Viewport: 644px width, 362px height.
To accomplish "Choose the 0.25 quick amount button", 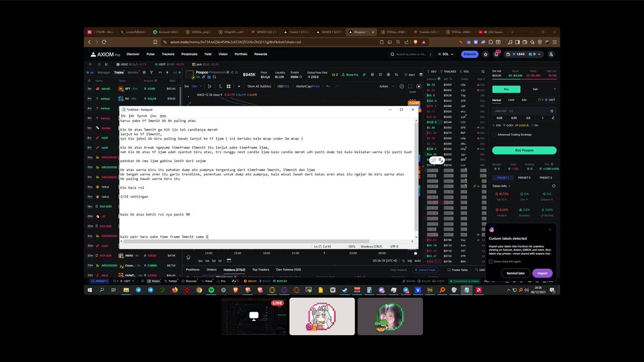I will point(514,118).
